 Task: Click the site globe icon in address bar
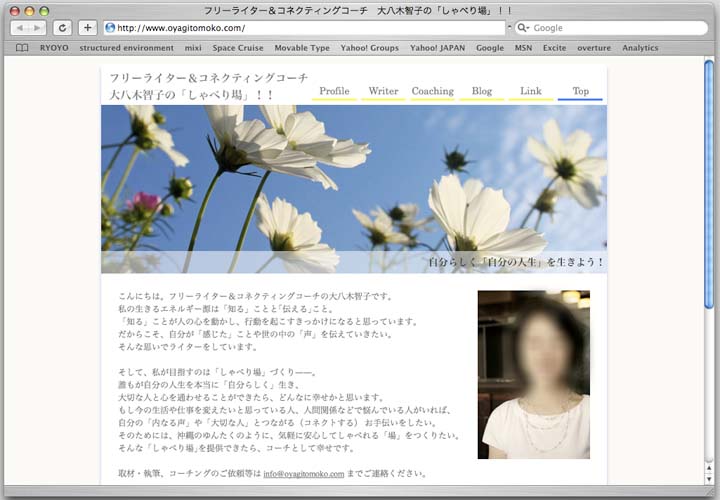tap(110, 28)
